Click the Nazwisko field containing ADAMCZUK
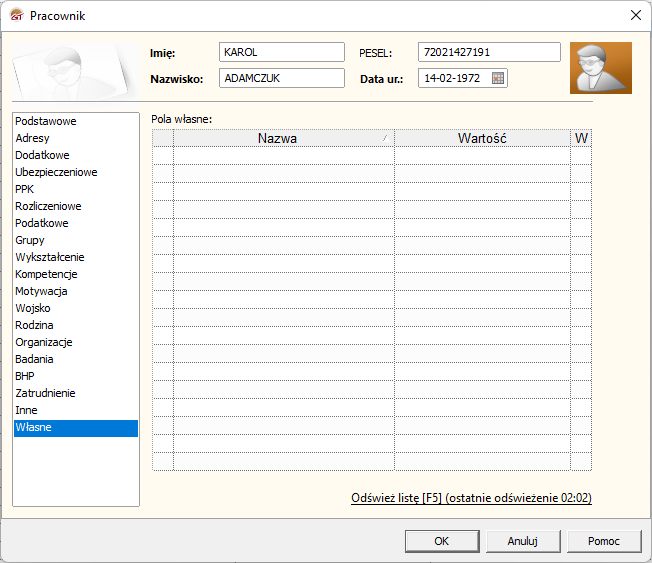Image resolution: width=652 pixels, height=563 pixels. [x=282, y=78]
